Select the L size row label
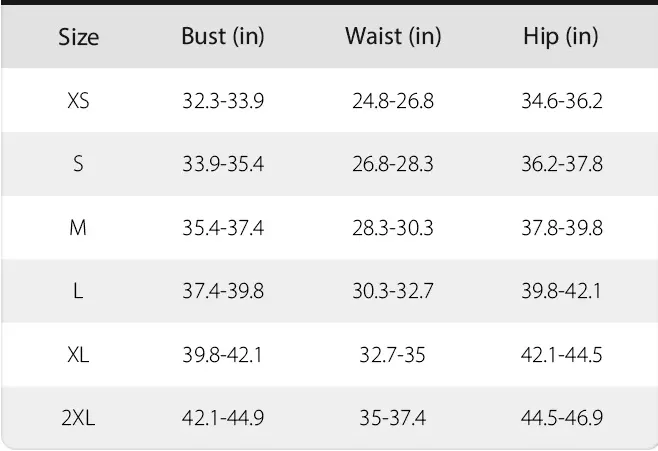 (x=78, y=291)
